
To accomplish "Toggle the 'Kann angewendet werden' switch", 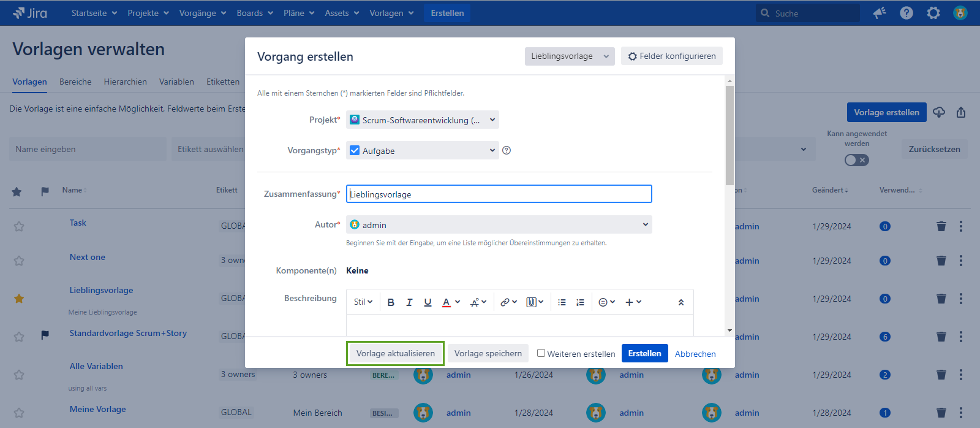I will (x=856, y=160).
